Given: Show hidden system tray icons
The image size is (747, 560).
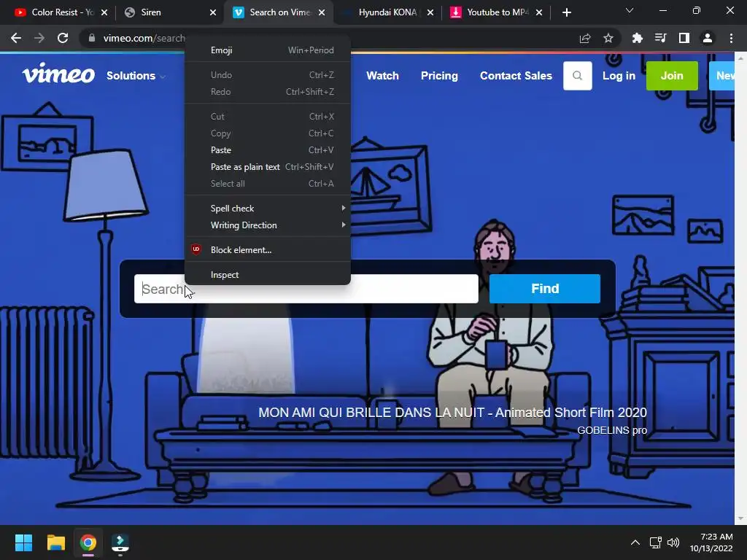Looking at the screenshot, I should (x=635, y=542).
